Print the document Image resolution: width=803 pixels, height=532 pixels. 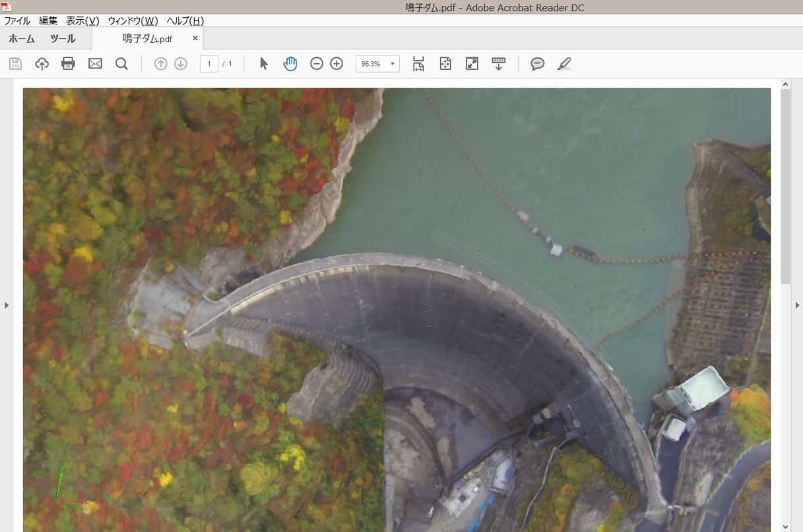click(68, 64)
